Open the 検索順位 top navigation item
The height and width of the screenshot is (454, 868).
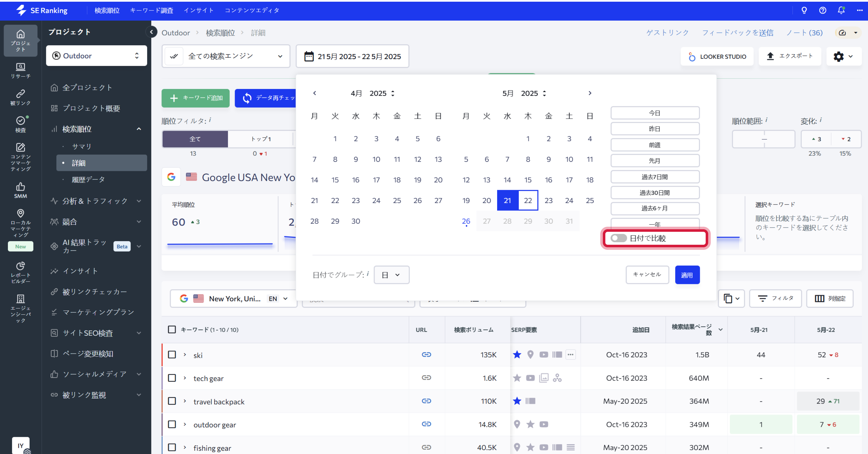point(107,10)
